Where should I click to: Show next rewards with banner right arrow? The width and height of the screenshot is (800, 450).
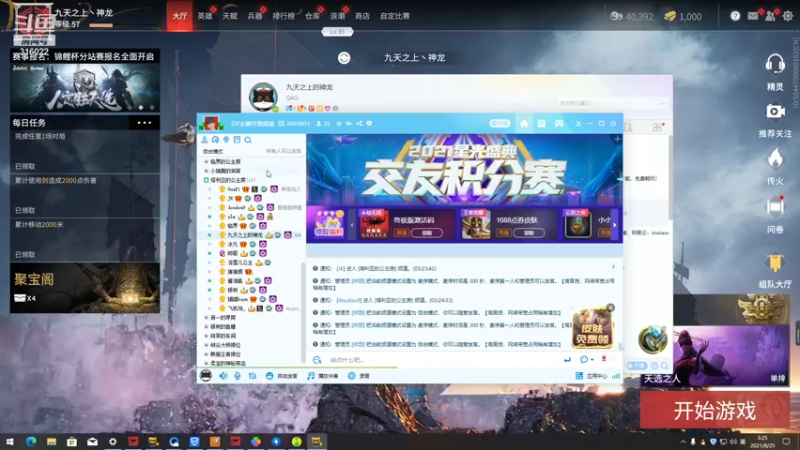[x=615, y=225]
